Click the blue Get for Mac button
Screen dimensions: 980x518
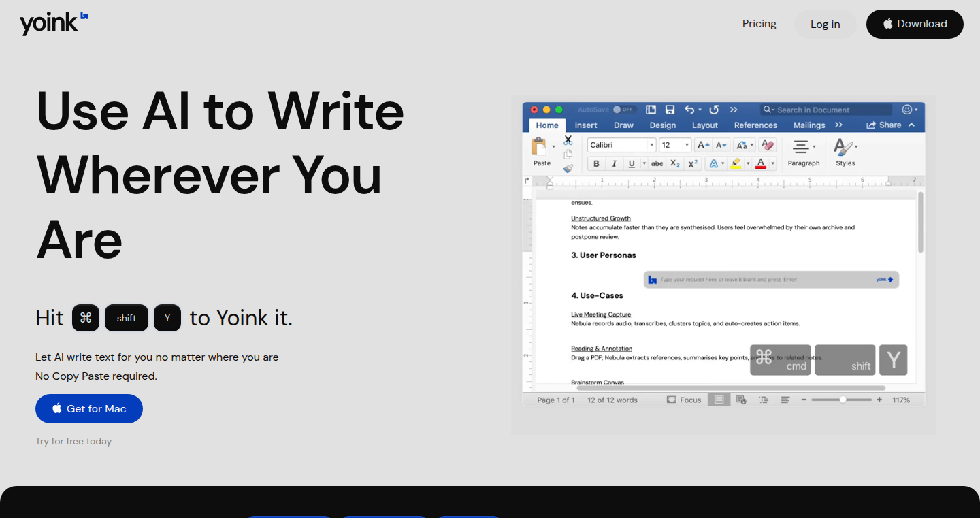(x=89, y=408)
